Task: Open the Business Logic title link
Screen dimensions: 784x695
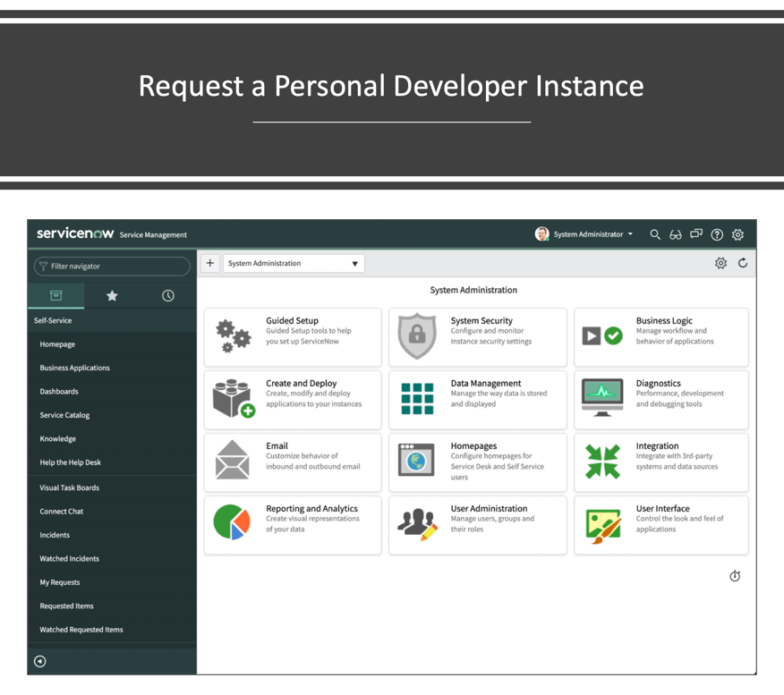Action: point(664,320)
